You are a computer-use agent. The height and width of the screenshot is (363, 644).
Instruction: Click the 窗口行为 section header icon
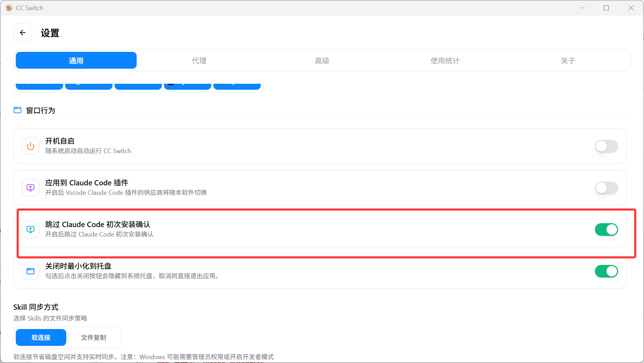pos(17,110)
